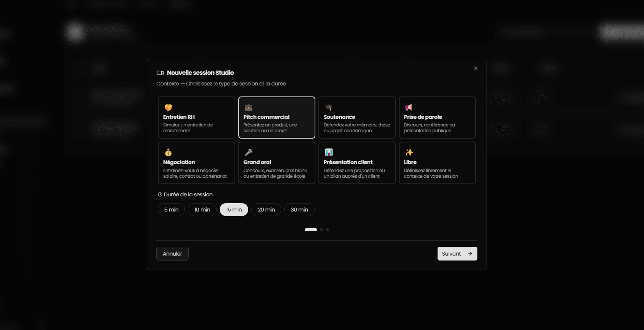Pick the Soutenance session title

[339, 117]
